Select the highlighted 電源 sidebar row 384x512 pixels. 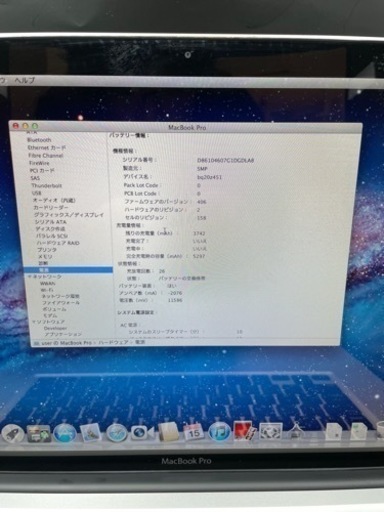click(68, 270)
